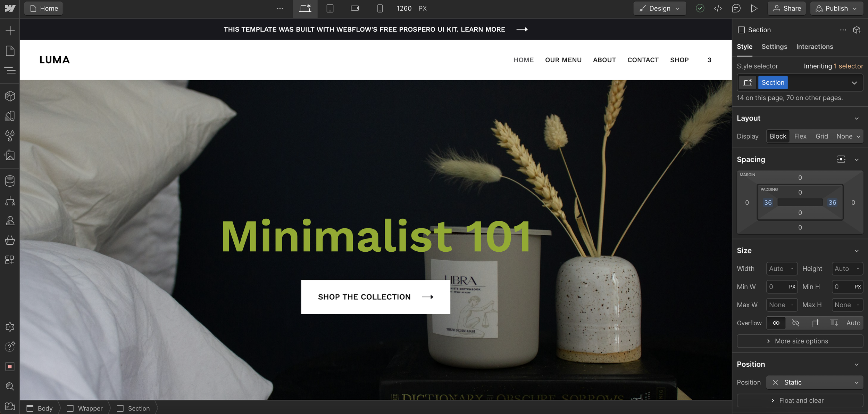
Task: Switch to mobile portrait breakpoint
Action: pyautogui.click(x=380, y=8)
